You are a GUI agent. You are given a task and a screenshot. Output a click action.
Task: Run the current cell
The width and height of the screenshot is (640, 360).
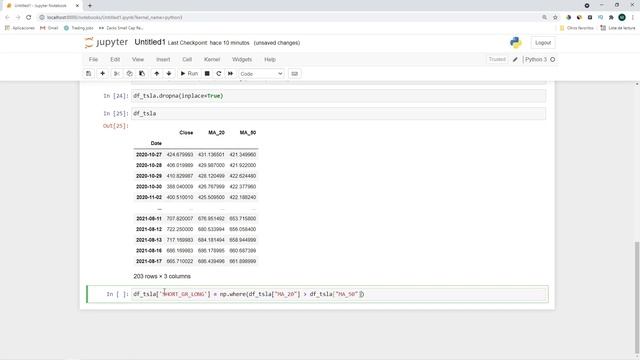click(189, 73)
